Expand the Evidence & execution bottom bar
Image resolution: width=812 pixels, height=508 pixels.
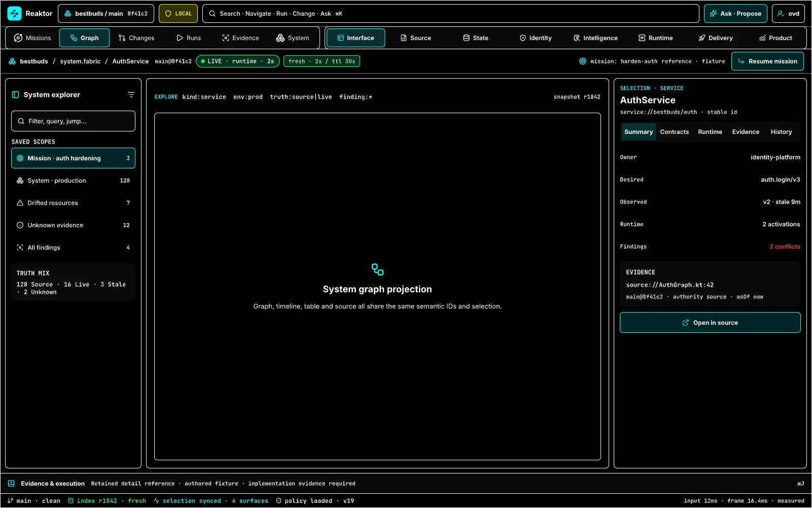(x=406, y=484)
